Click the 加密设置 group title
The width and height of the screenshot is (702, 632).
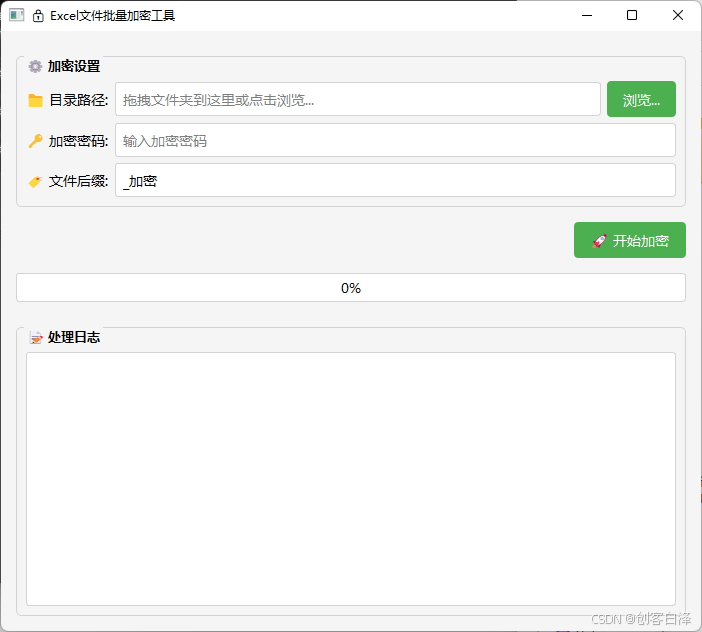pyautogui.click(x=74, y=66)
